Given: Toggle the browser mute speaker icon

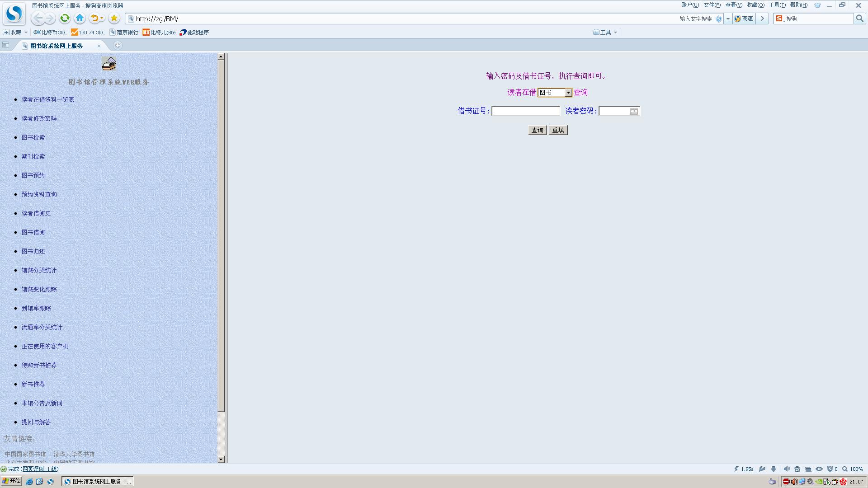Looking at the screenshot, I should click(786, 469).
